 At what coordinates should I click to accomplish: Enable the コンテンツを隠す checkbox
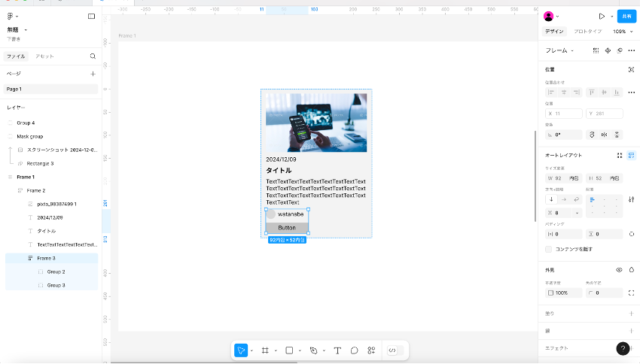pyautogui.click(x=549, y=249)
